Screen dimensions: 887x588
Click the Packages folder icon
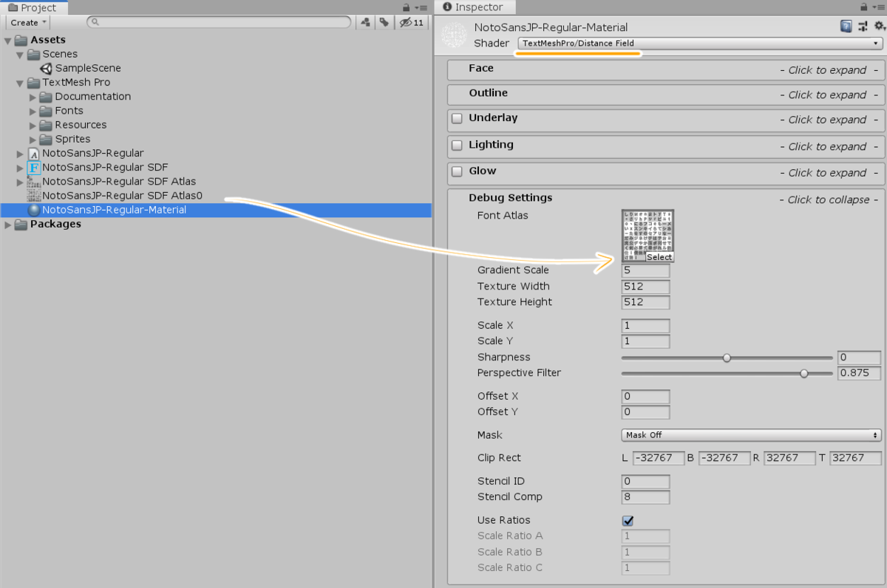click(x=21, y=225)
